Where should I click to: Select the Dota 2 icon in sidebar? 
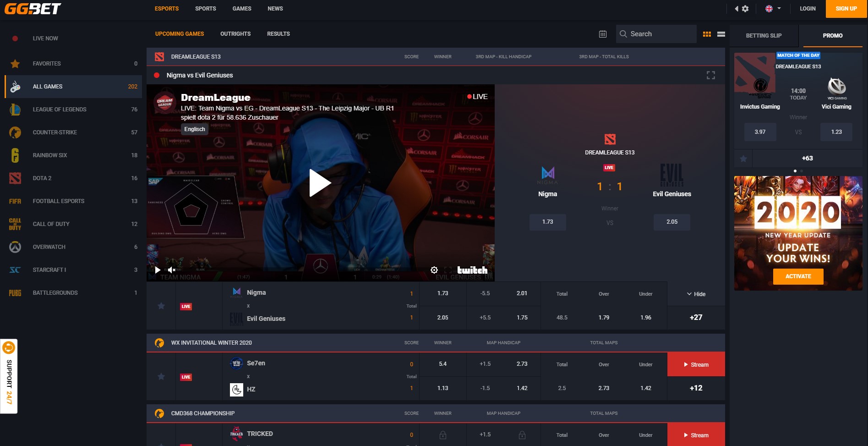[15, 178]
